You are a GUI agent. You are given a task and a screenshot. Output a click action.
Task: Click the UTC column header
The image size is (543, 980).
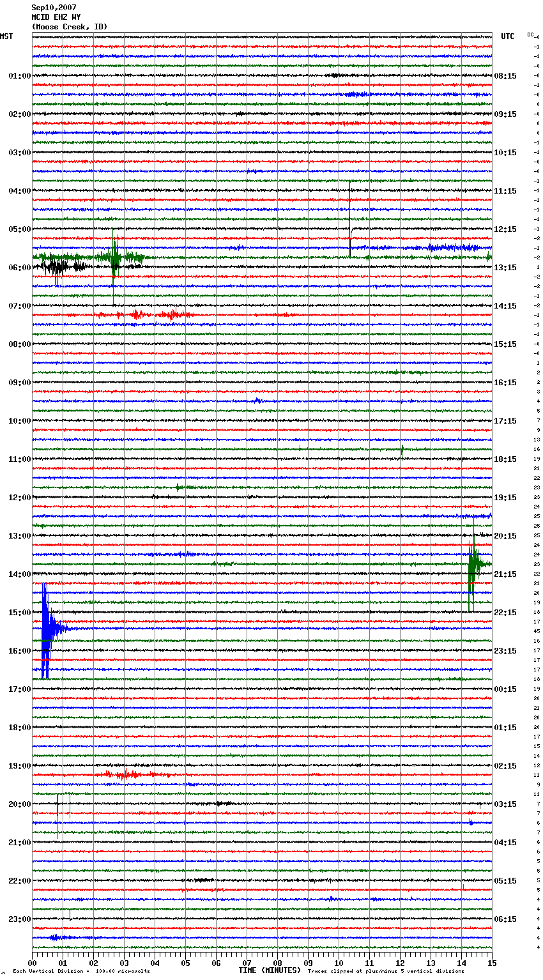[508, 36]
